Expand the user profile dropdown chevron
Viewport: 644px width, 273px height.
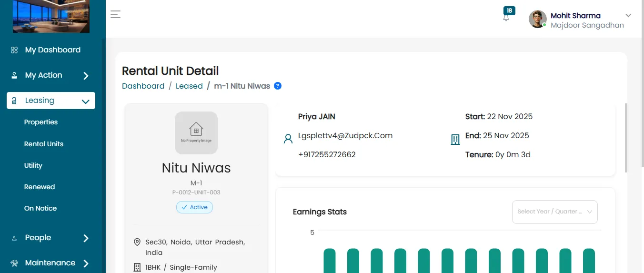pyautogui.click(x=628, y=16)
